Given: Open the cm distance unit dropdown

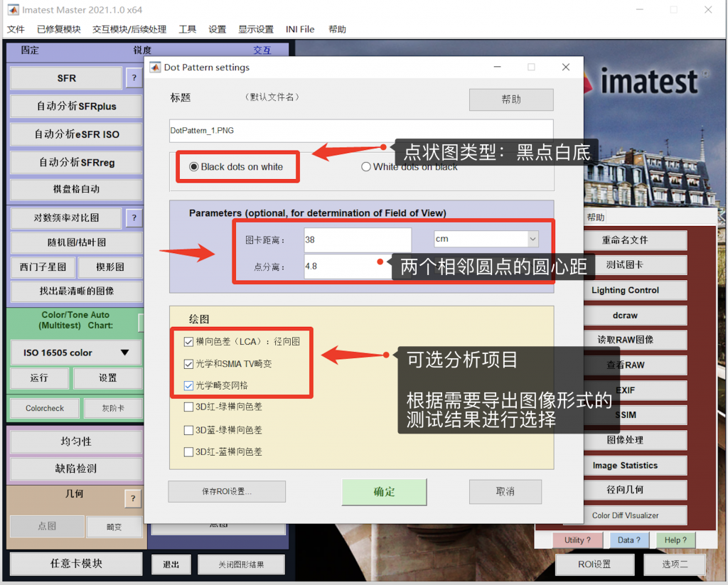Looking at the screenshot, I should 486,239.
